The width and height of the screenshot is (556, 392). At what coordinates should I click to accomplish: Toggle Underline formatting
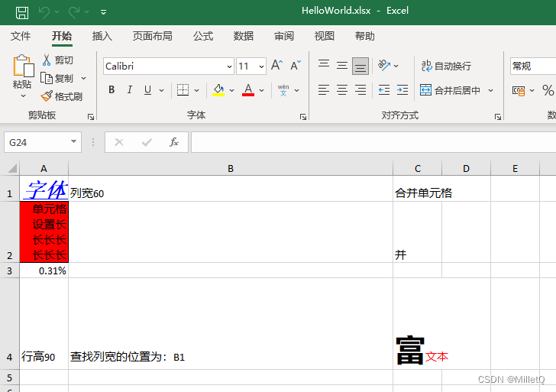[x=148, y=89]
